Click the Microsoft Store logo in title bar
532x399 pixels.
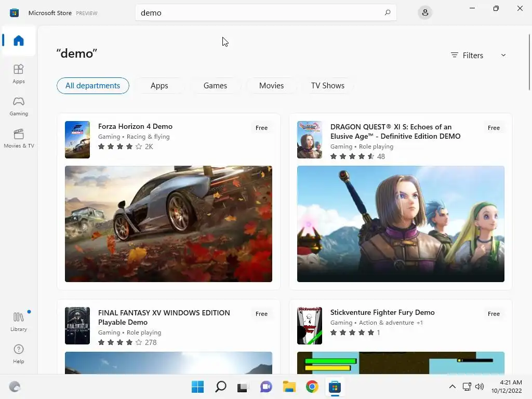(x=14, y=13)
